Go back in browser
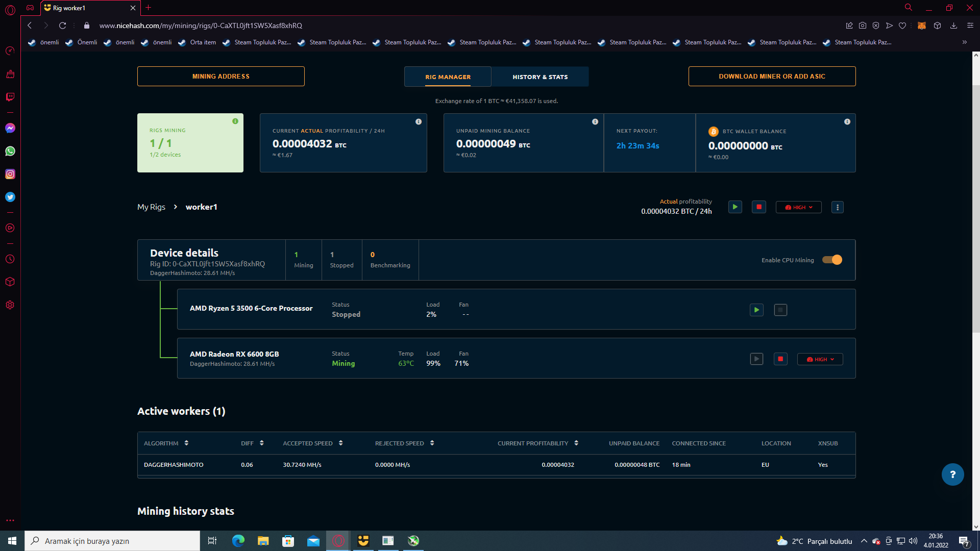 (30, 26)
